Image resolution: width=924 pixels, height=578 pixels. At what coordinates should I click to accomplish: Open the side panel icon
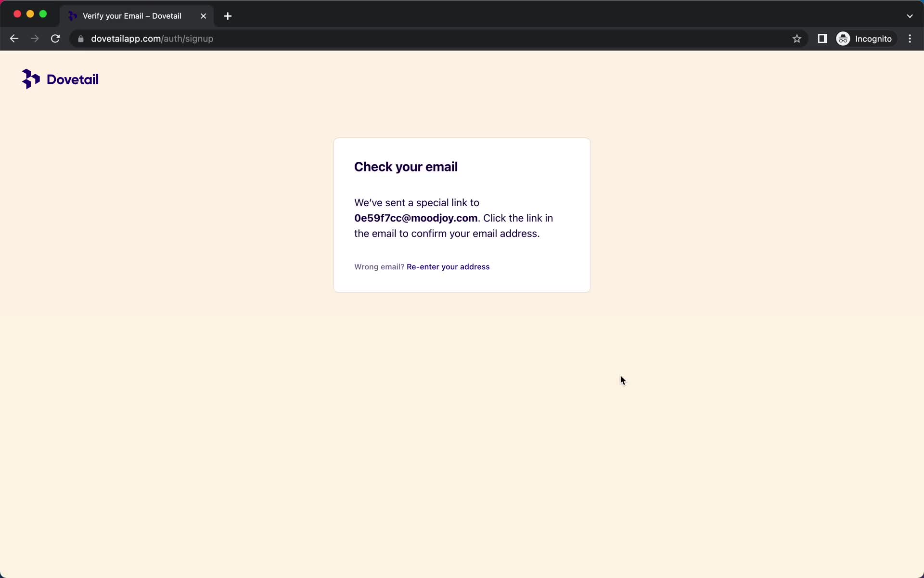pyautogui.click(x=822, y=39)
